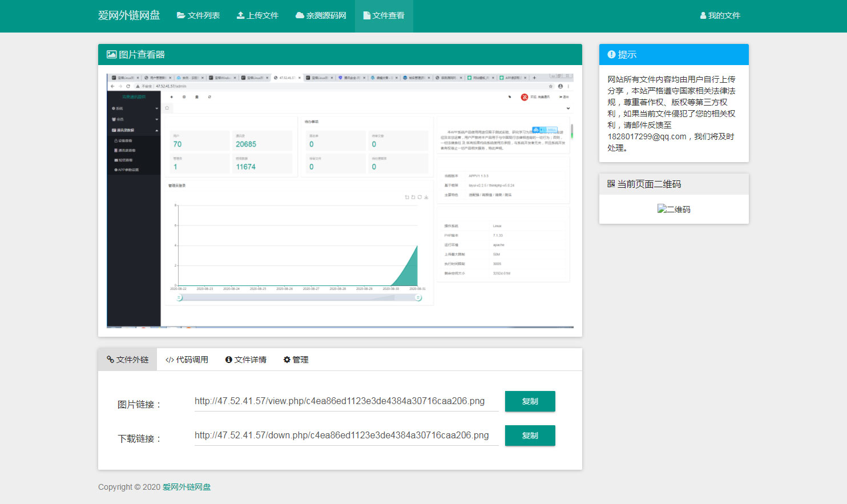Switch to the 代码调用 tab

(187, 360)
